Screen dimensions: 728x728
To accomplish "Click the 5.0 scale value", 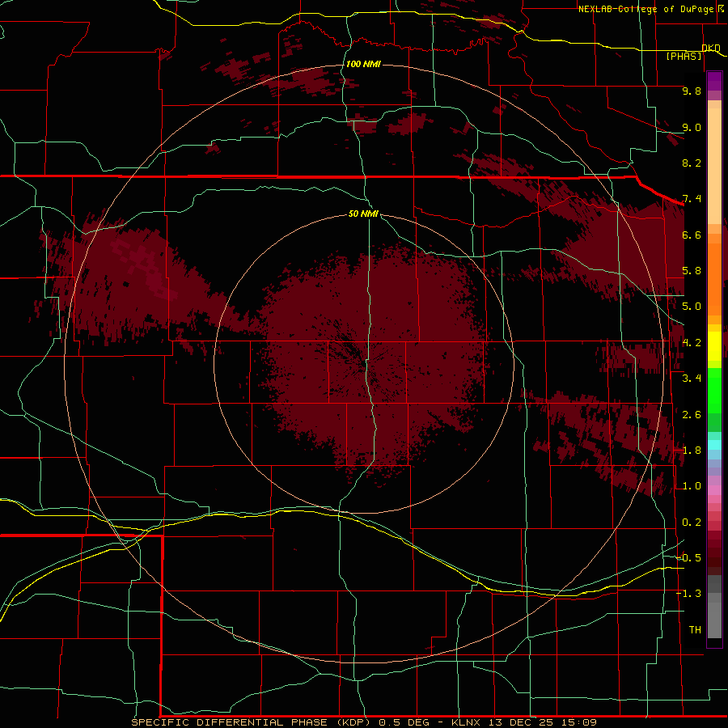I will tap(692, 307).
